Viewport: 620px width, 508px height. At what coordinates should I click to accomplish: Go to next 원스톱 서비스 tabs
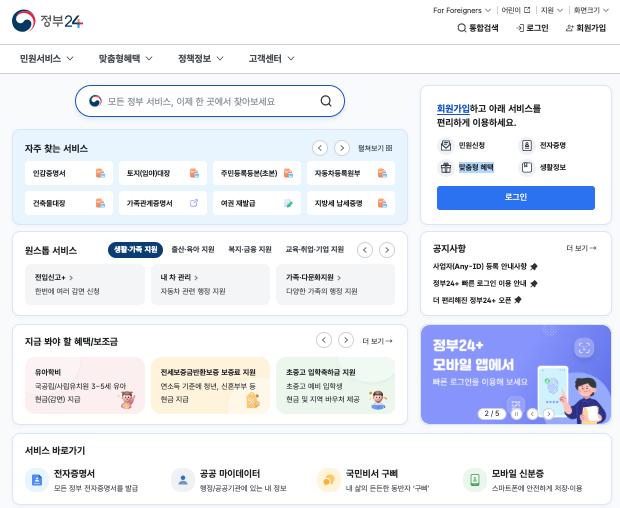(387, 250)
